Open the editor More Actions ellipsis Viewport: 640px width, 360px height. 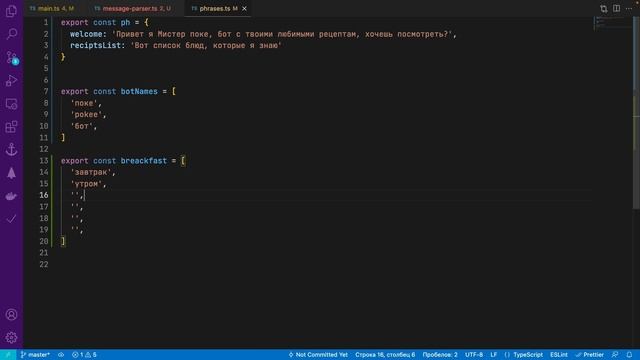(x=629, y=9)
